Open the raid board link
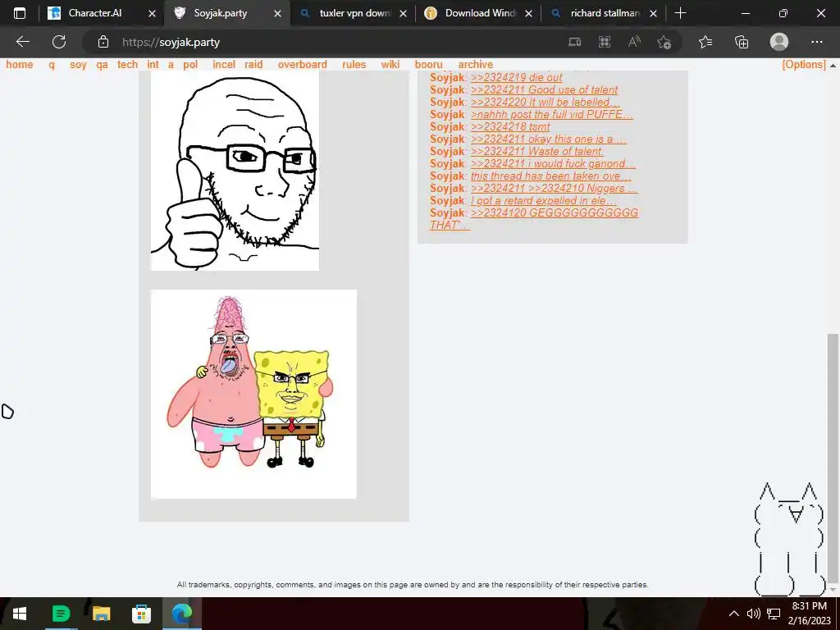The width and height of the screenshot is (840, 630). coord(253,64)
